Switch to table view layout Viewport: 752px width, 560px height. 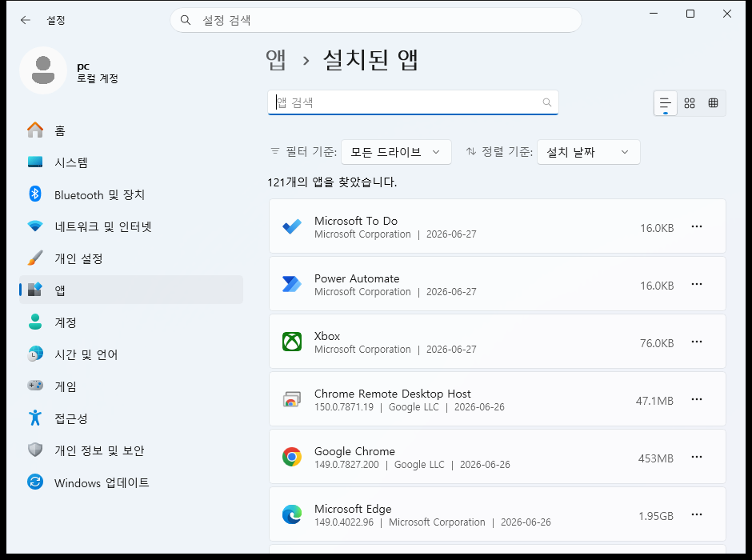pos(713,103)
